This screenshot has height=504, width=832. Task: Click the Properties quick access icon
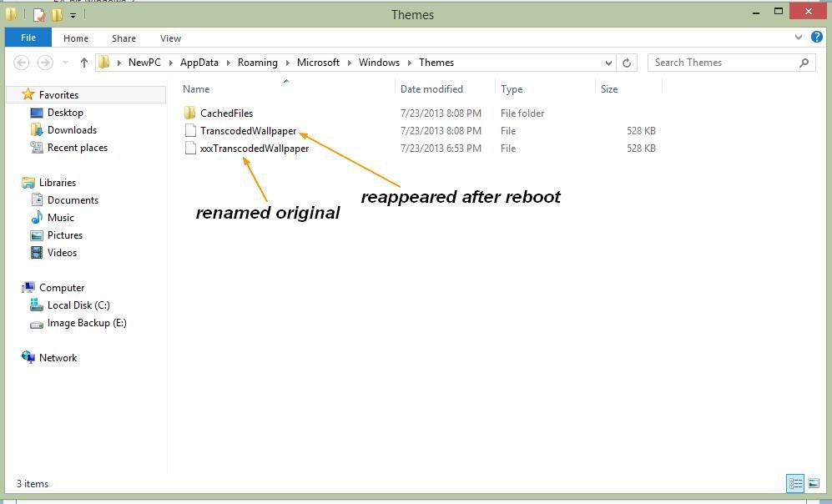point(38,15)
